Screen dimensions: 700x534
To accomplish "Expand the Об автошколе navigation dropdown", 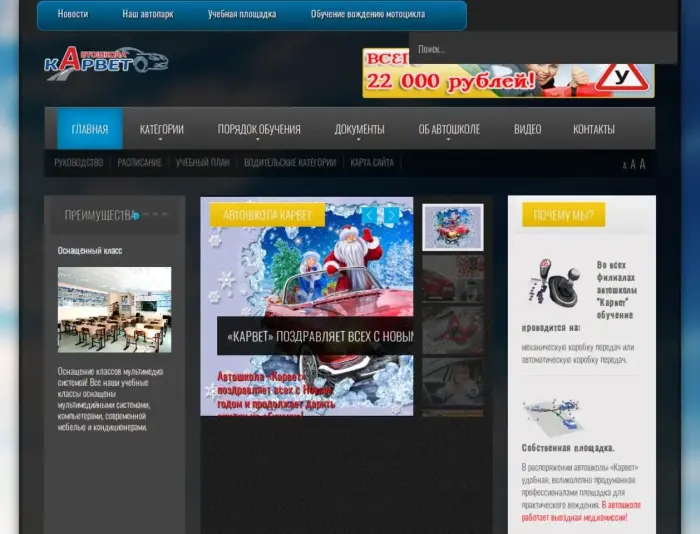I will (x=449, y=129).
